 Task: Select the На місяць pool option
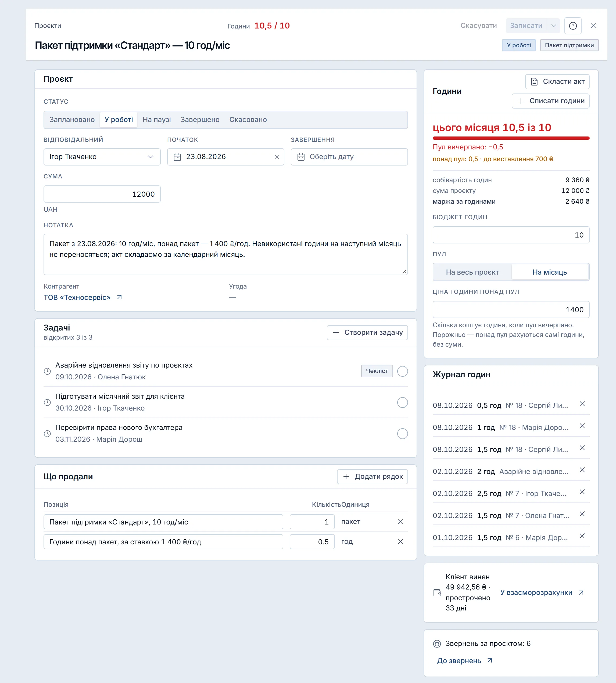(550, 272)
